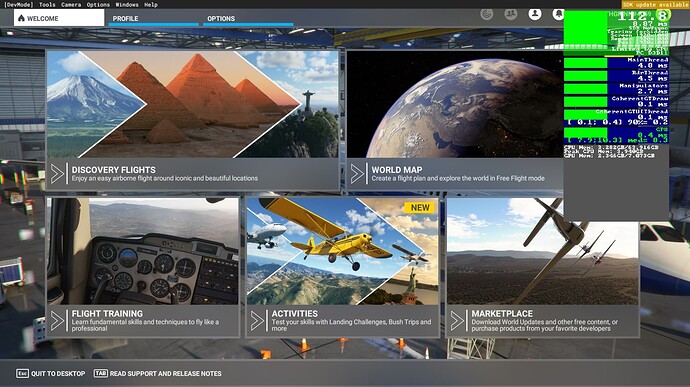Click Read Support and Release Notes
Viewport: 690px width, 387px height.
(158, 373)
